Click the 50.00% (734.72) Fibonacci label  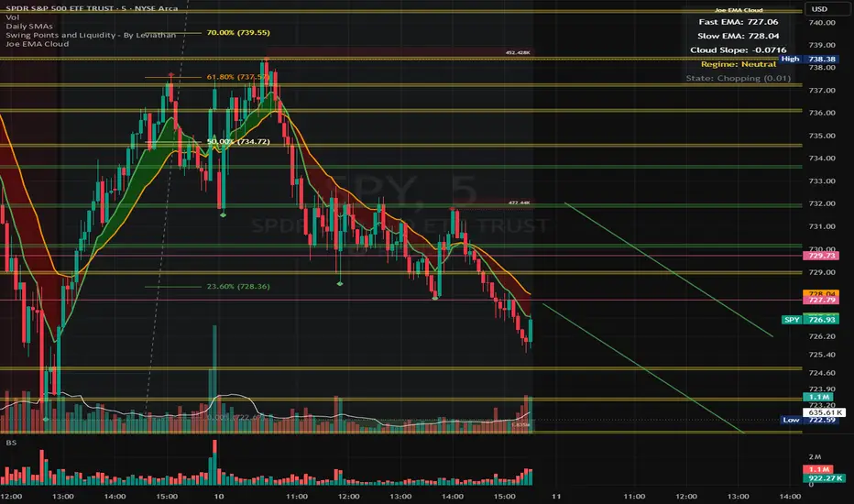[x=238, y=142]
